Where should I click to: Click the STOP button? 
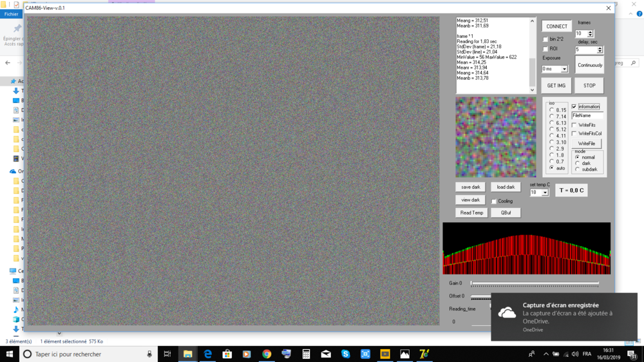tap(589, 86)
